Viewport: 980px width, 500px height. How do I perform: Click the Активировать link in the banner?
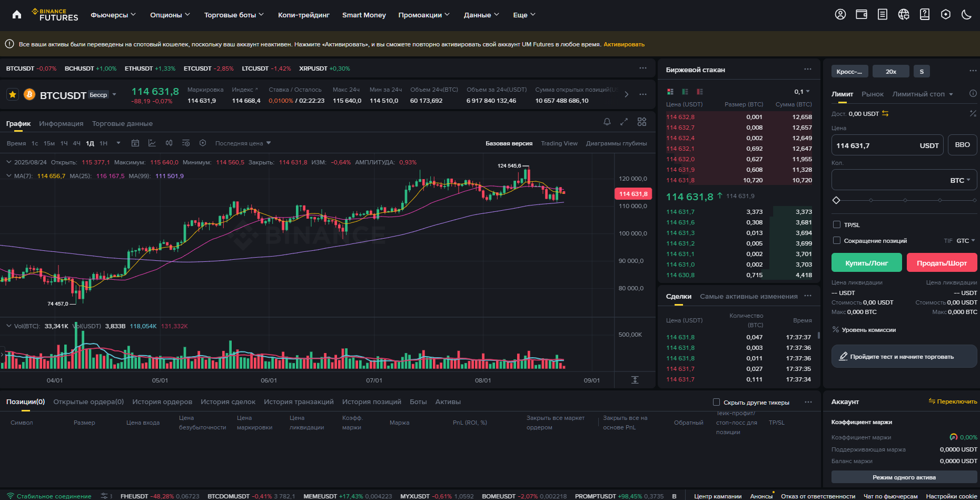coord(624,44)
